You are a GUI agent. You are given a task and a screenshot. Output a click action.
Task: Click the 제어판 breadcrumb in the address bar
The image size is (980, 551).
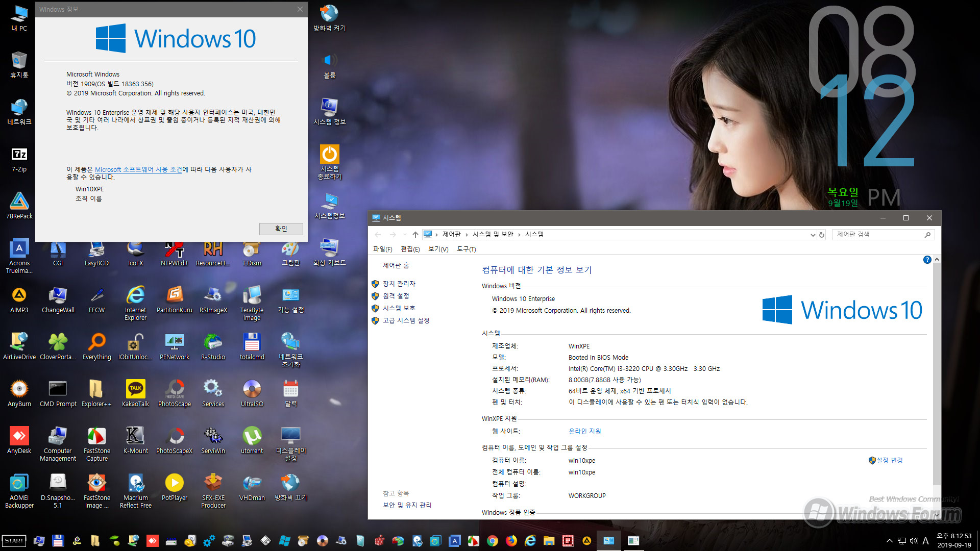pyautogui.click(x=451, y=234)
